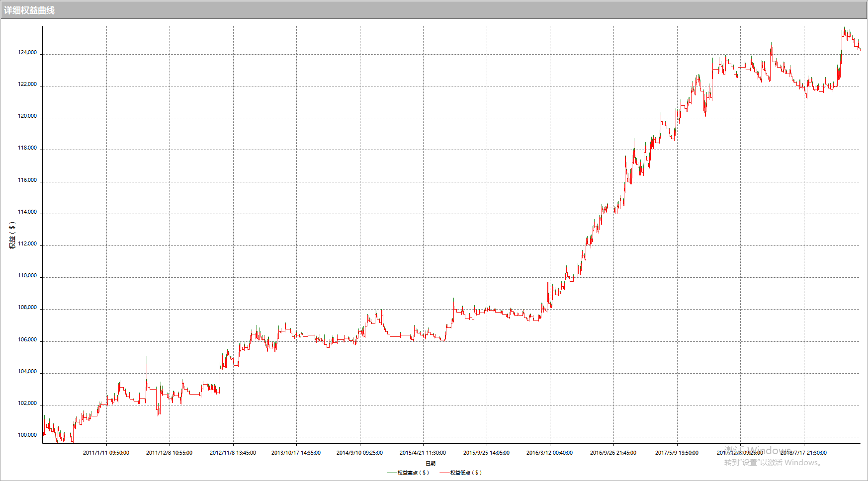Toggle the 权益低点 ($) legend label
Viewport: 868px width, 481px height.
pyautogui.click(x=466, y=473)
